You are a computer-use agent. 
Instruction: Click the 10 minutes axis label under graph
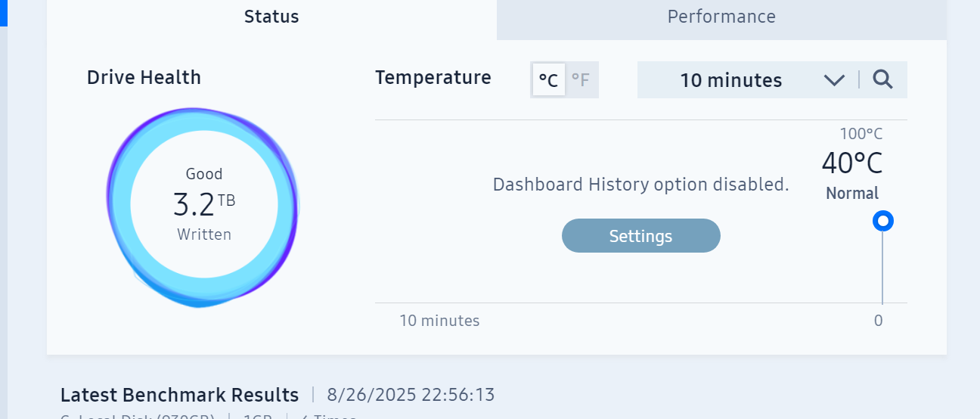click(439, 321)
